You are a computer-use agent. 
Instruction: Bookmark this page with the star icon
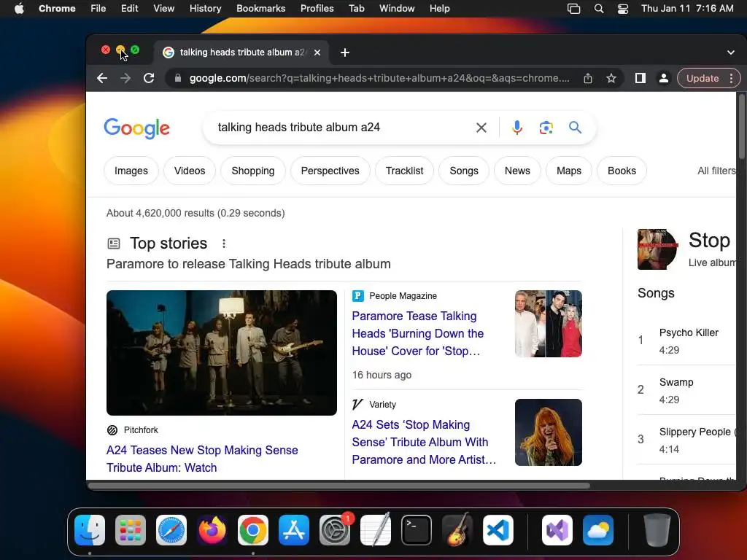tap(611, 78)
